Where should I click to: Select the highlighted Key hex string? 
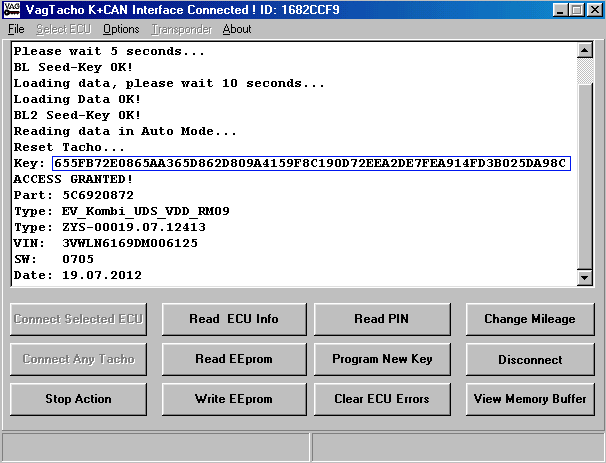tap(311, 163)
